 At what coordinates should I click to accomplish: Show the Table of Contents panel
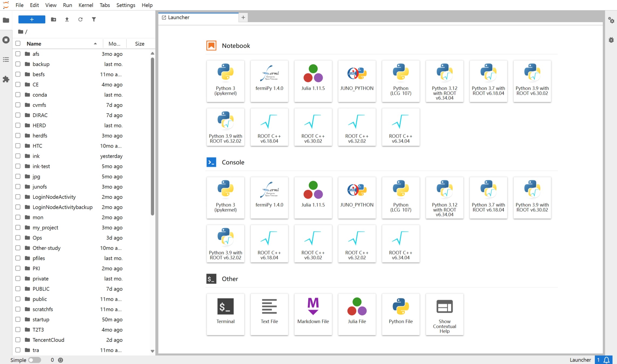[6, 60]
